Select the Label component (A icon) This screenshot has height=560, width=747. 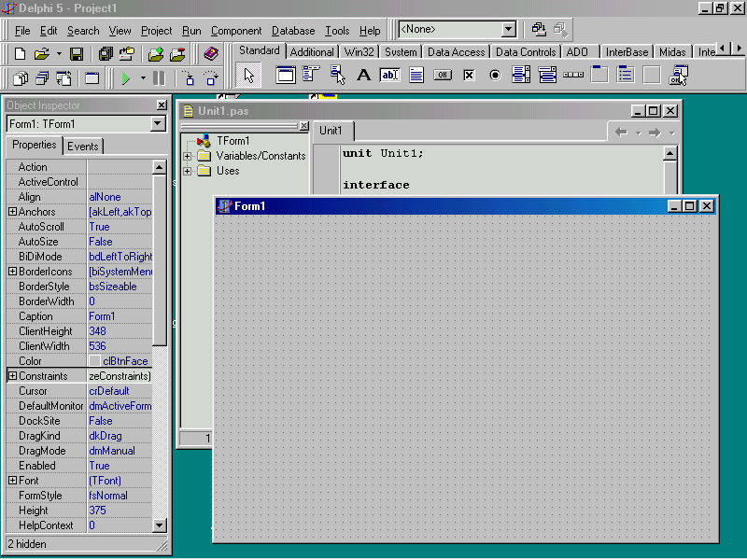[x=363, y=75]
